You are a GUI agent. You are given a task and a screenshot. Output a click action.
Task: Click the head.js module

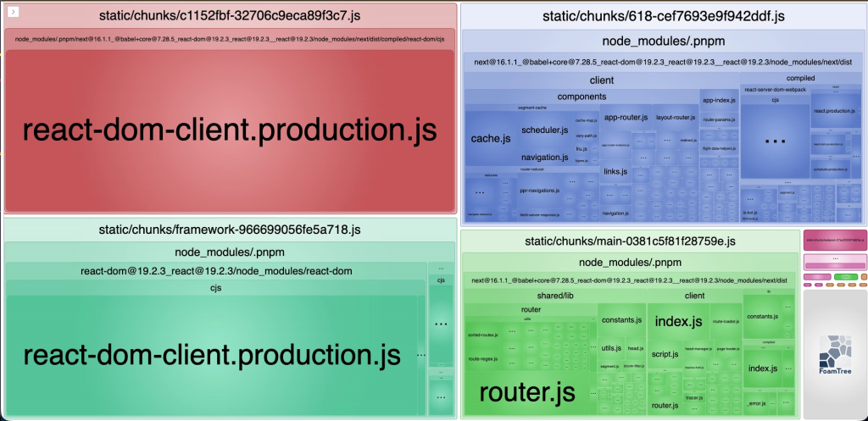point(635,348)
